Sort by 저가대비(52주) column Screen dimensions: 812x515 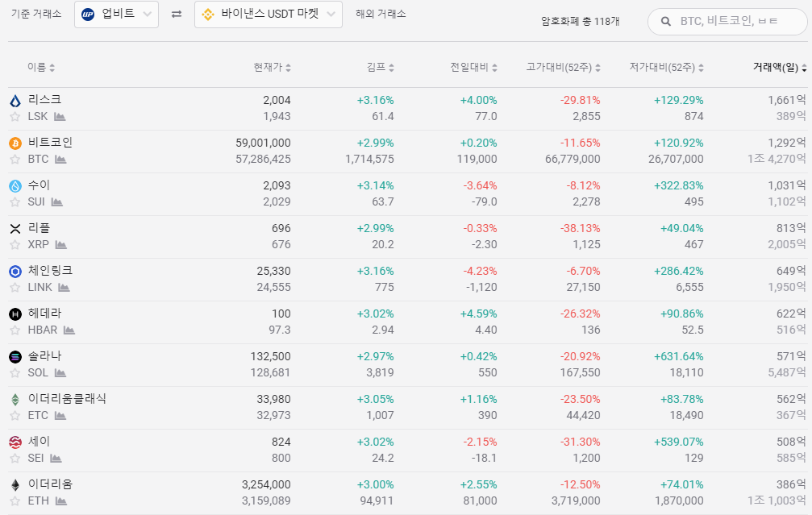tap(667, 67)
